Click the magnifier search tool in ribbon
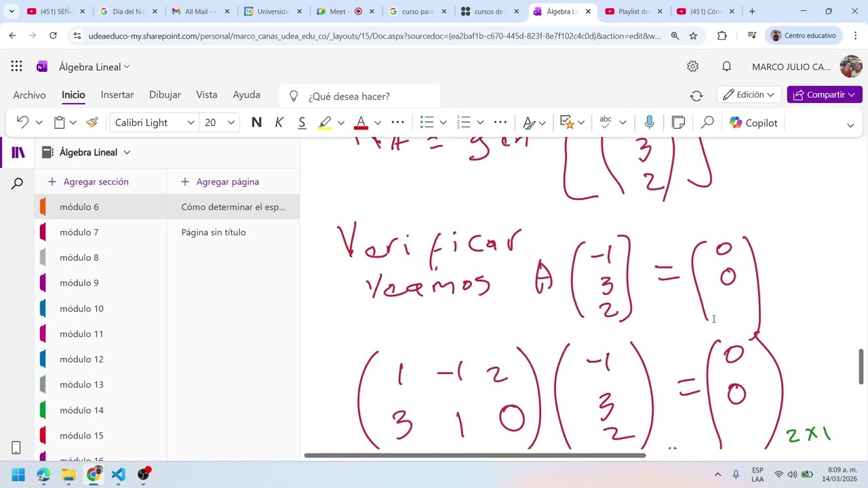Viewport: 868px width, 488px height. click(x=707, y=123)
